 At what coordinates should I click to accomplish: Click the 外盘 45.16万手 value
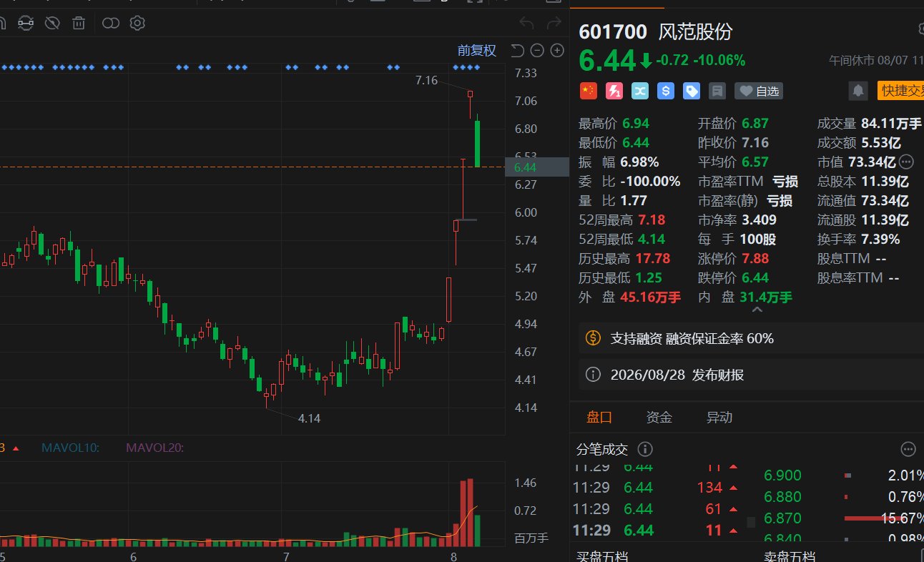click(651, 297)
